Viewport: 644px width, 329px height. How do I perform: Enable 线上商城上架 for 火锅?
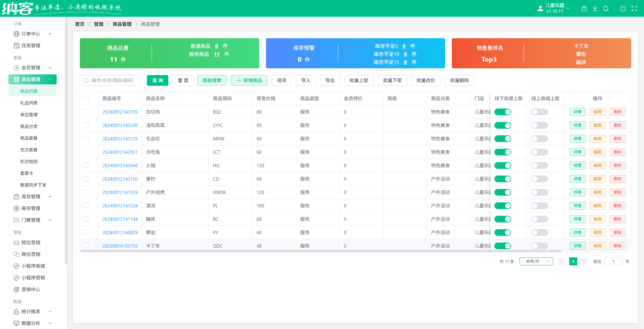(x=539, y=166)
